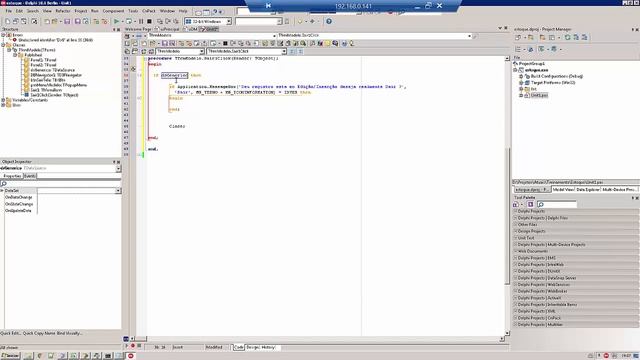Expand Build Configurations (Debug) in Project Manager
640x360 pixels.
click(521, 76)
